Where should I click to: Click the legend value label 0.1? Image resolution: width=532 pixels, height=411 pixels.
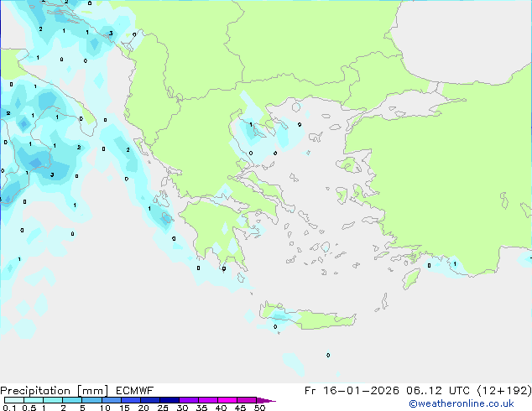pos(8,408)
